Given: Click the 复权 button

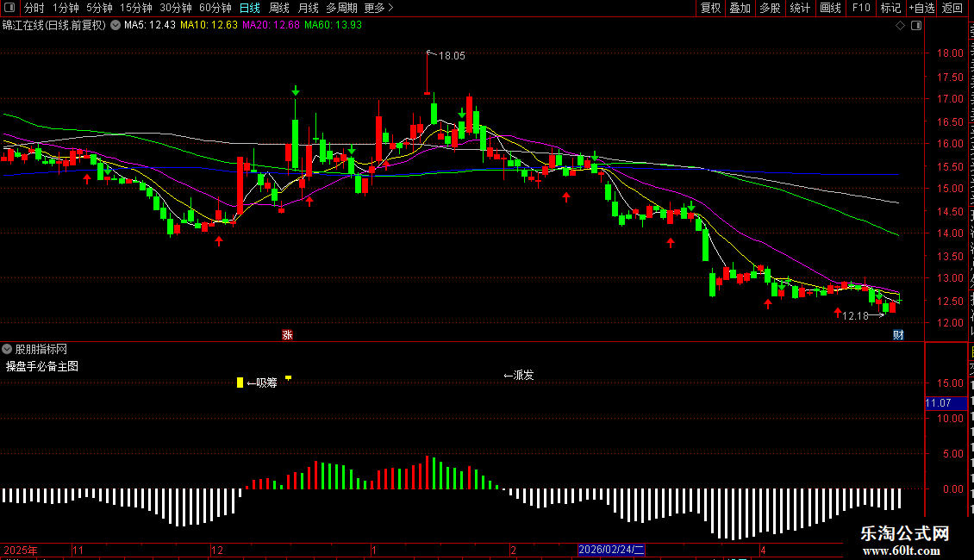Looking at the screenshot, I should tap(710, 8).
